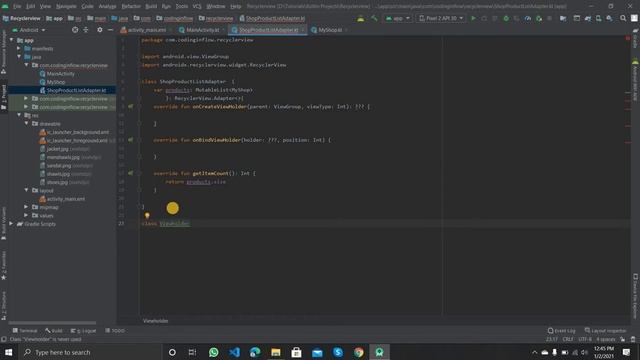This screenshot has width=640, height=360.
Task: Click Collapse All icon in Project panel
Action: tap(86, 30)
